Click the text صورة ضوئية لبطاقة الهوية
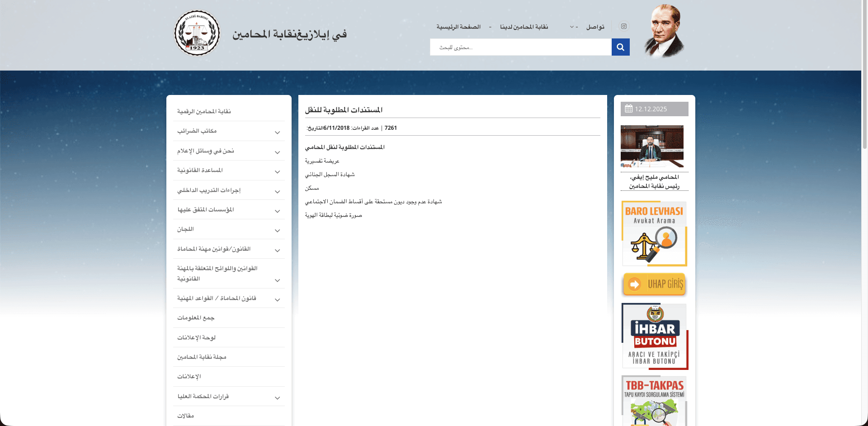The height and width of the screenshot is (426, 868). [x=333, y=215]
